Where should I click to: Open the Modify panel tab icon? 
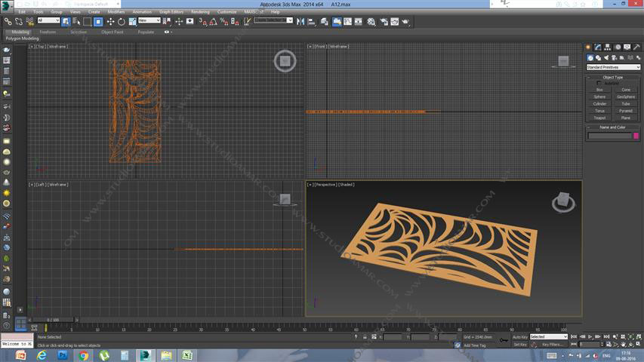[598, 48]
